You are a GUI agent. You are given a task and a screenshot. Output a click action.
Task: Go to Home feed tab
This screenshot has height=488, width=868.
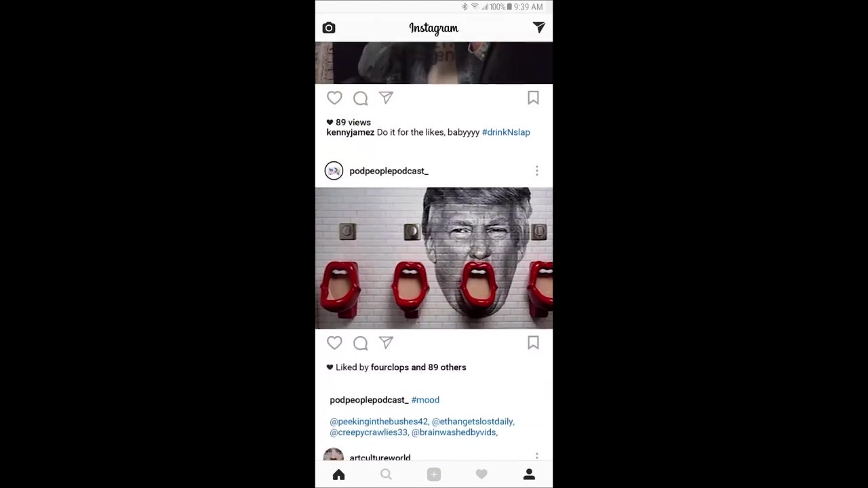(338, 474)
